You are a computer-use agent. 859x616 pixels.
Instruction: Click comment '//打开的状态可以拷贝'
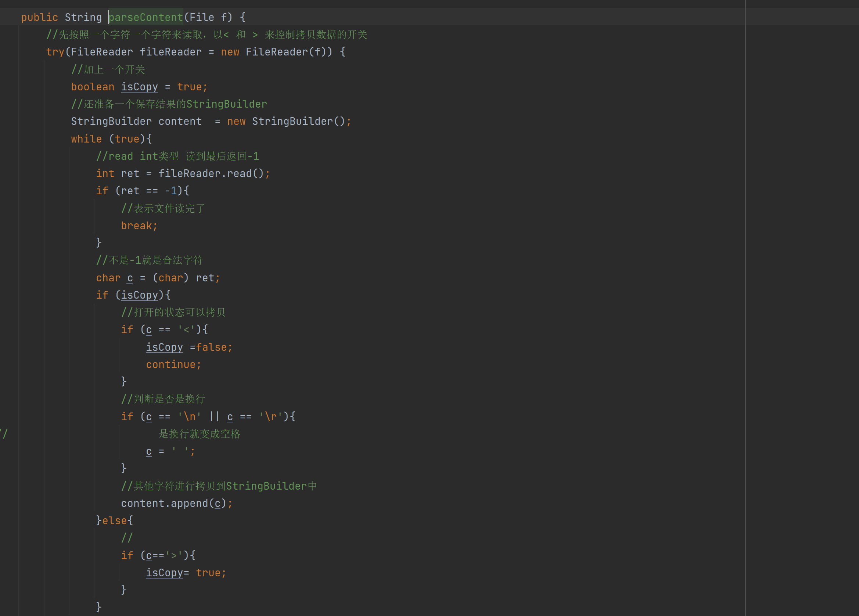click(x=173, y=312)
